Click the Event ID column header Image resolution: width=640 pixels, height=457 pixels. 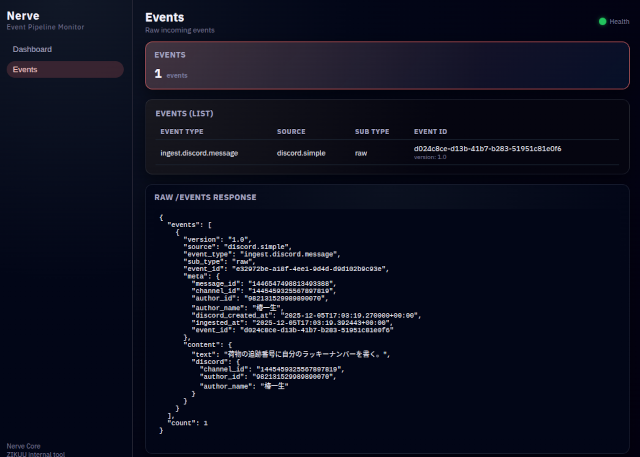click(431, 131)
